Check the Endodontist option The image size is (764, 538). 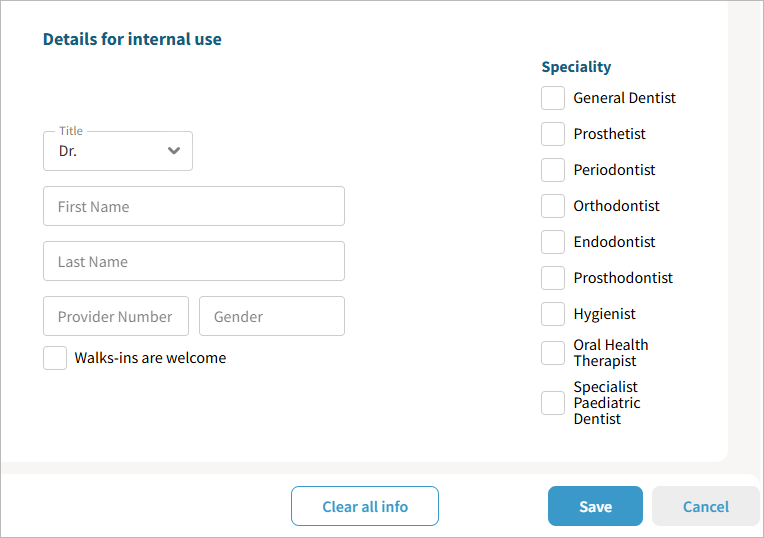(553, 242)
